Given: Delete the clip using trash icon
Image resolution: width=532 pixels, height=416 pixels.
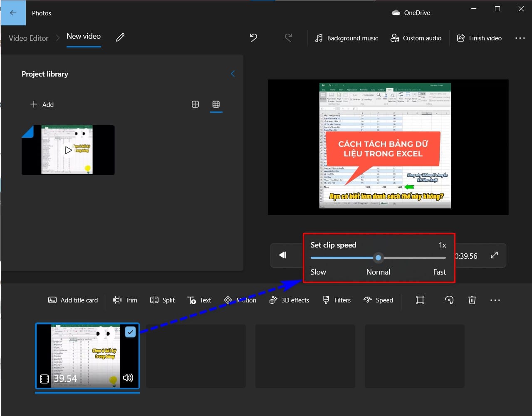Looking at the screenshot, I should (472, 300).
